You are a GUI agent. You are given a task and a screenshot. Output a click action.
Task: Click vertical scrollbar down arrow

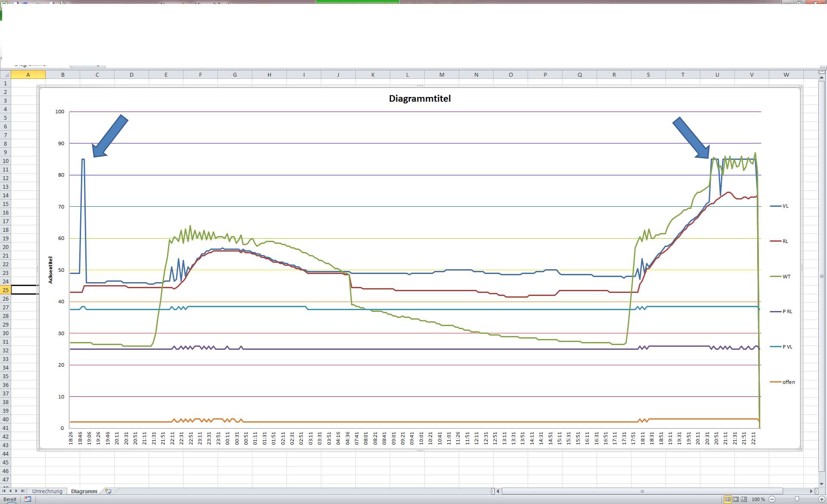tap(821, 484)
